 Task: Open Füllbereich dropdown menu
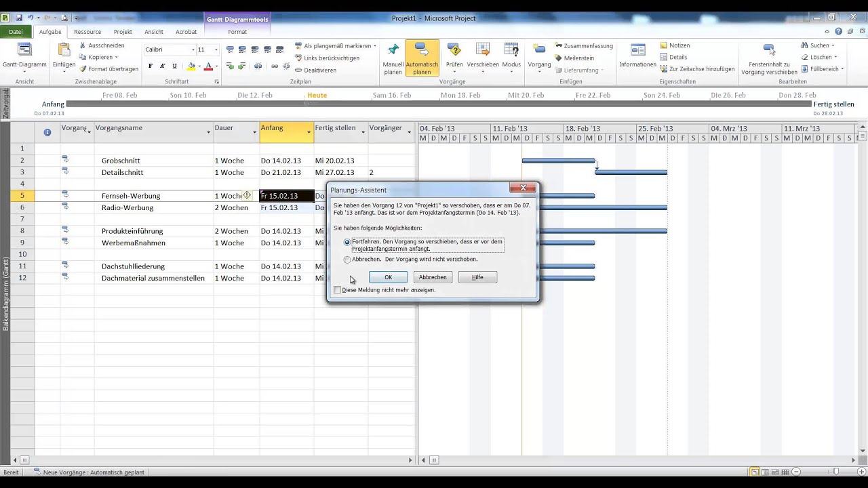coord(822,68)
